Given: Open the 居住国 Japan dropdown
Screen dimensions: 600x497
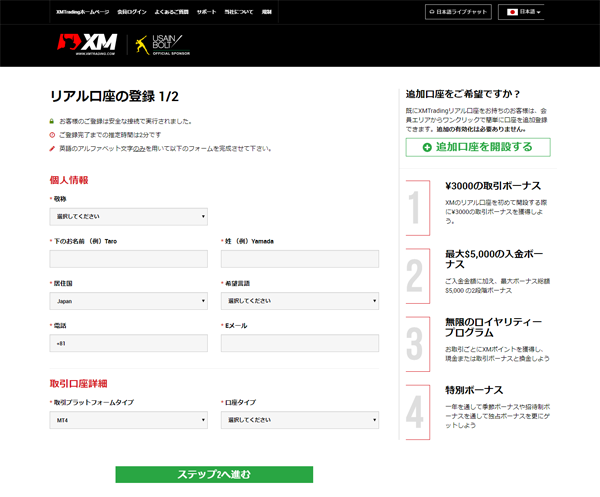Looking at the screenshot, I should (128, 300).
